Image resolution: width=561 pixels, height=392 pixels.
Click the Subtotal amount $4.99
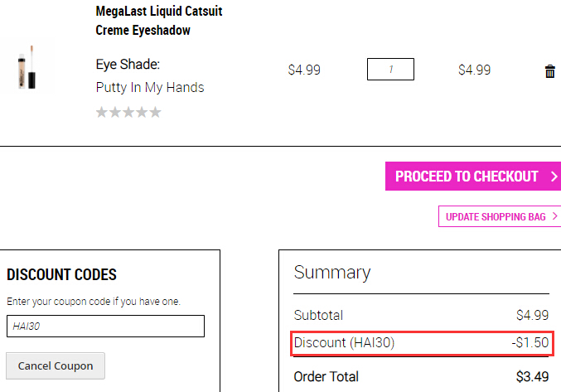(x=532, y=315)
